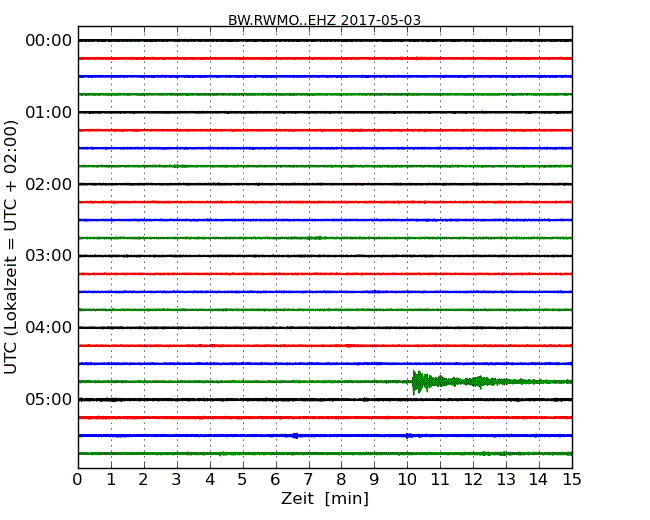The height and width of the screenshot is (520, 650).
Task: Click the x-axis tick label 14
Action: 539,480
